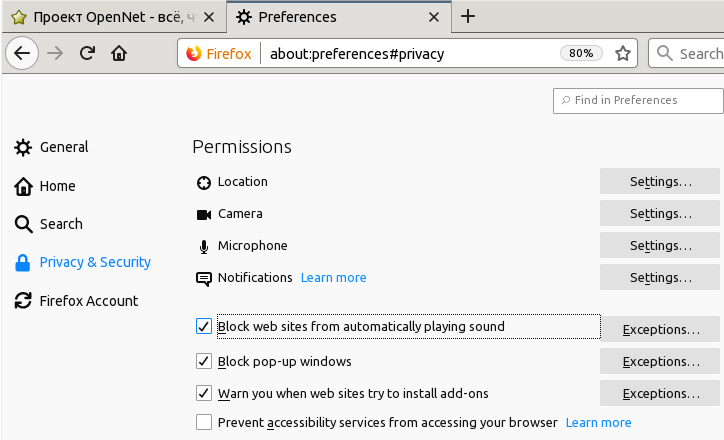
Task: Go to the browser home page
Action: coord(119,54)
